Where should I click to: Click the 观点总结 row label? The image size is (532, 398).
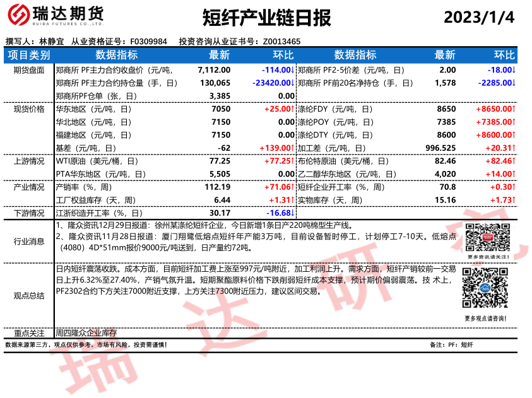tap(28, 295)
